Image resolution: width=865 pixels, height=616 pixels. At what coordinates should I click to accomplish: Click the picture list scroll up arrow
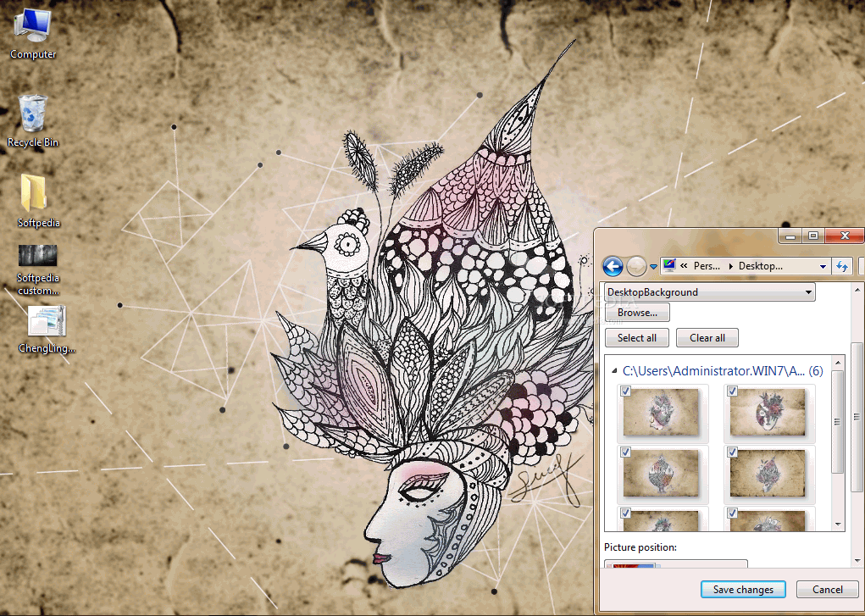838,363
